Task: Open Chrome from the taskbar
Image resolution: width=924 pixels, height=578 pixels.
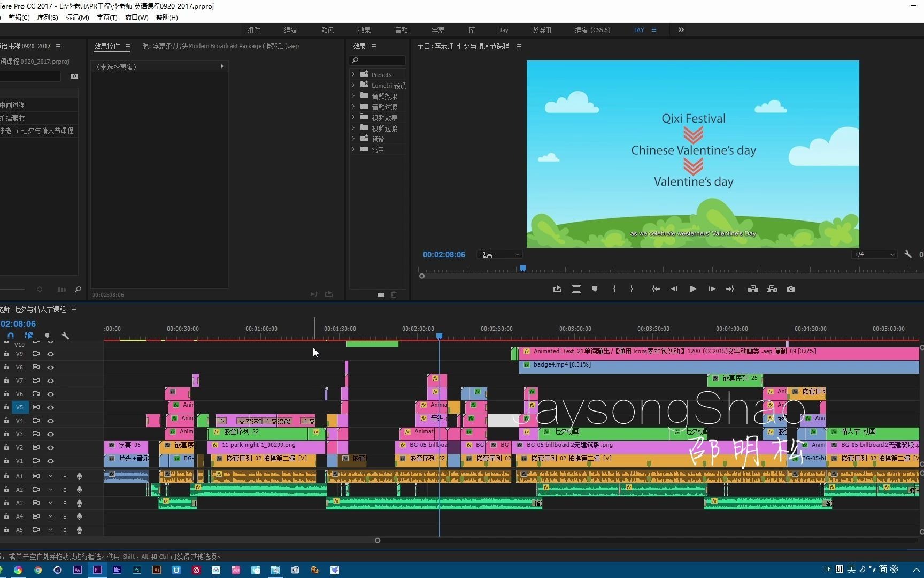Action: [38, 570]
